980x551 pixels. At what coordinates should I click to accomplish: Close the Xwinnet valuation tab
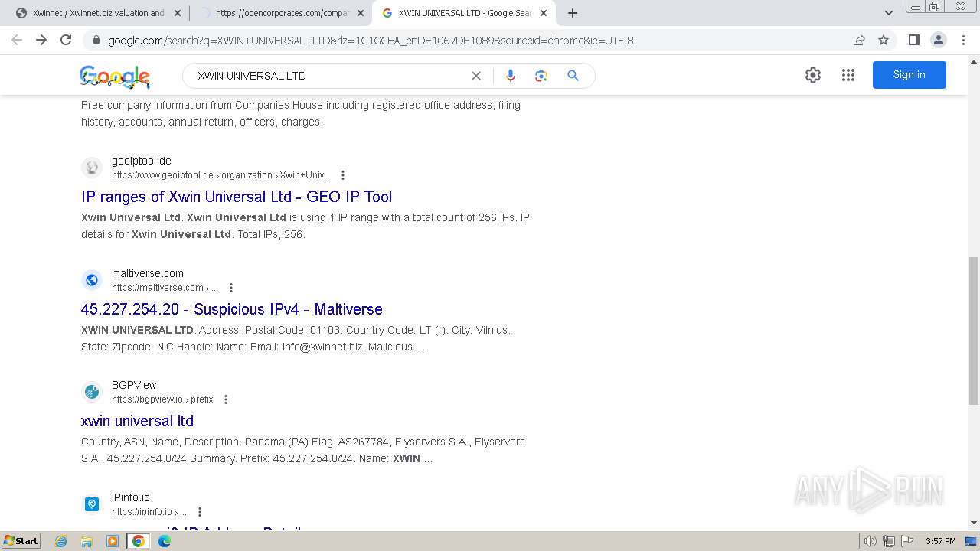pos(178,13)
